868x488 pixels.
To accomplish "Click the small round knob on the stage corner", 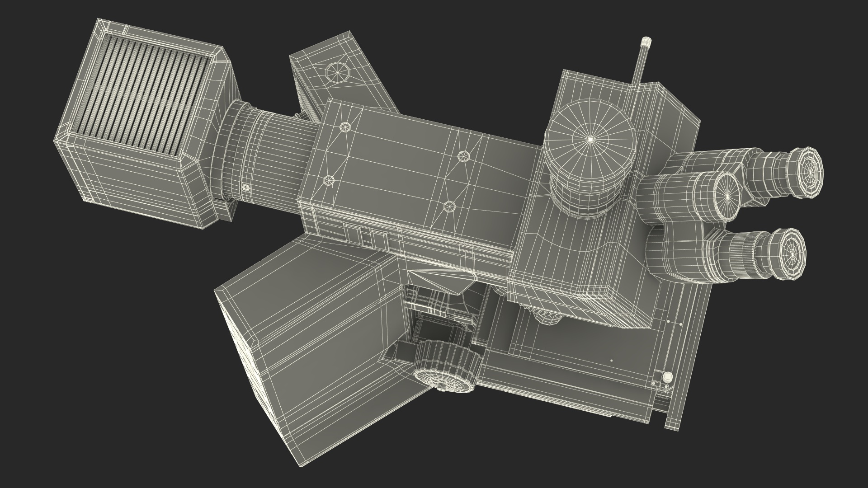I will tap(668, 377).
